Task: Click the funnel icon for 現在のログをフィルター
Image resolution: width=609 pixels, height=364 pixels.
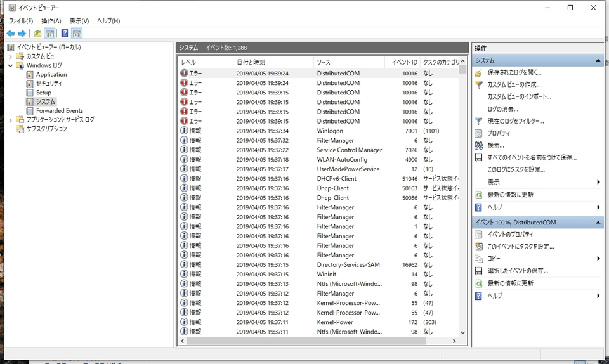Action: [x=479, y=121]
